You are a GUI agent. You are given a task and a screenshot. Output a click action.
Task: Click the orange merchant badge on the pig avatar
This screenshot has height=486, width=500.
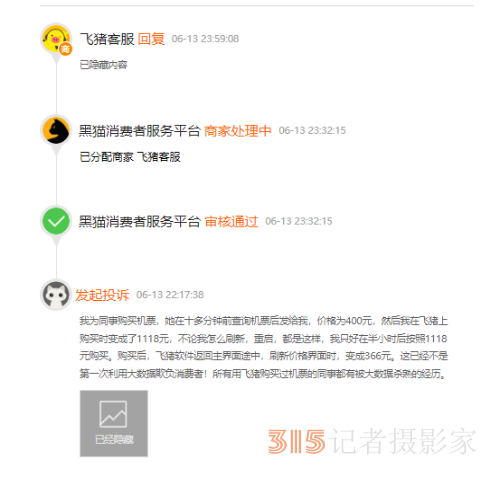coord(66,49)
